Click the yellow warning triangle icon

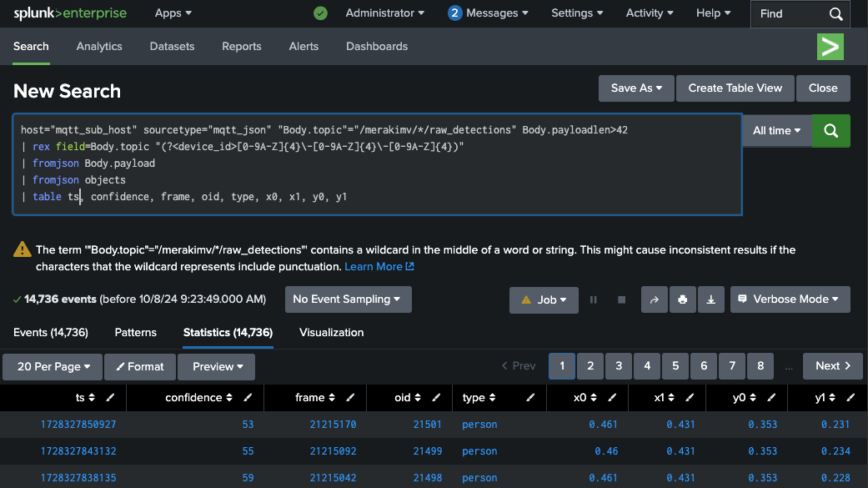coord(23,249)
